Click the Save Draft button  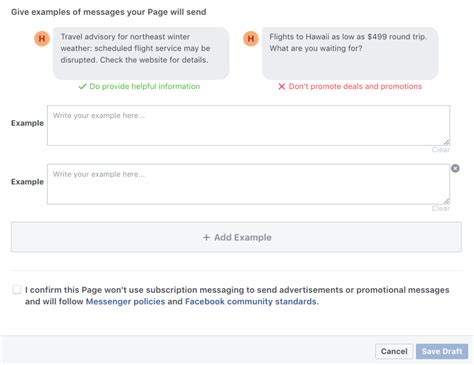442,351
